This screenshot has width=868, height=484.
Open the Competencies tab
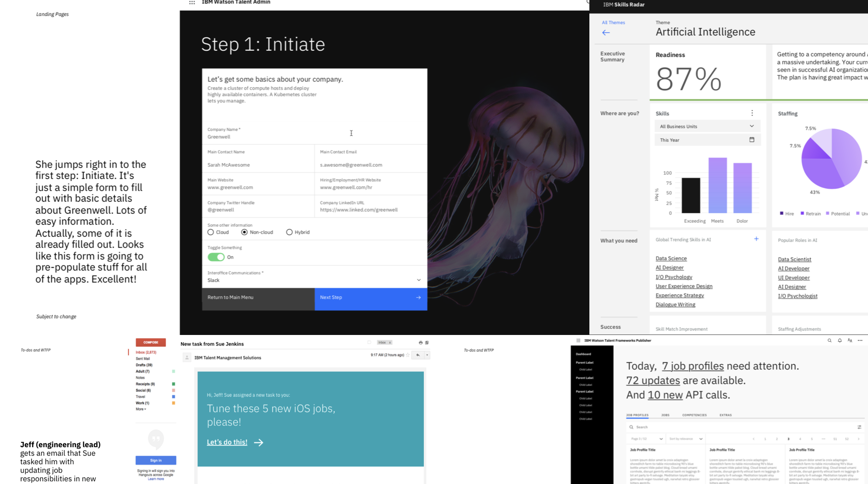pos(694,415)
